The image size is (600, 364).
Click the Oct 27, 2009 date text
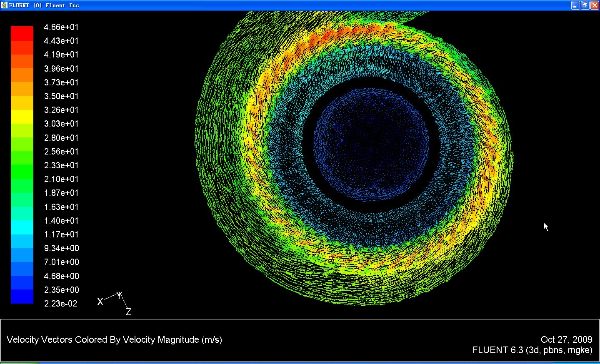tap(566, 340)
